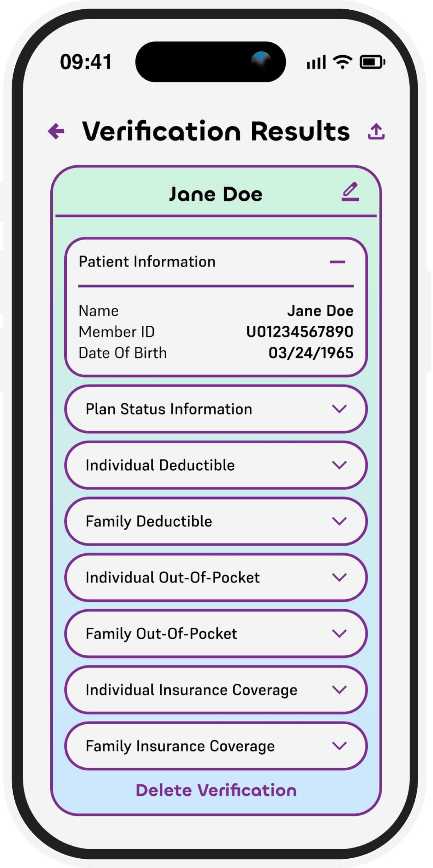Tap the purple back arrow icon
The width and height of the screenshot is (433, 868).
(56, 131)
